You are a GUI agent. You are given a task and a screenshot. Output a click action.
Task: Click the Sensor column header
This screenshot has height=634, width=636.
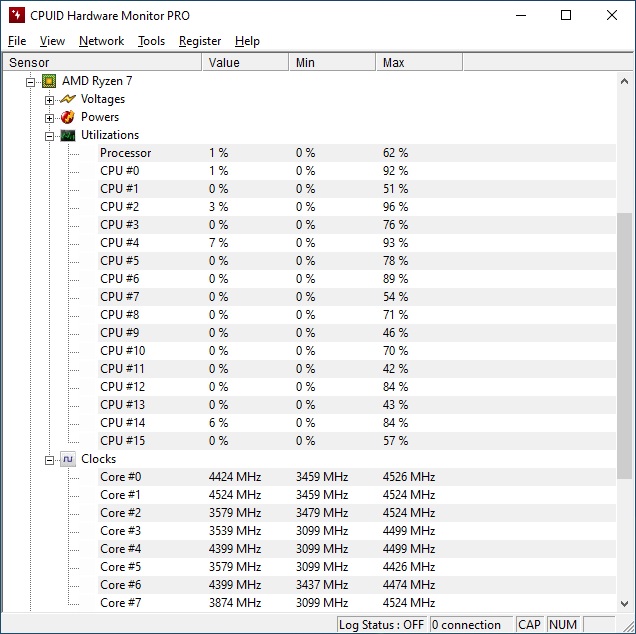pyautogui.click(x=102, y=62)
